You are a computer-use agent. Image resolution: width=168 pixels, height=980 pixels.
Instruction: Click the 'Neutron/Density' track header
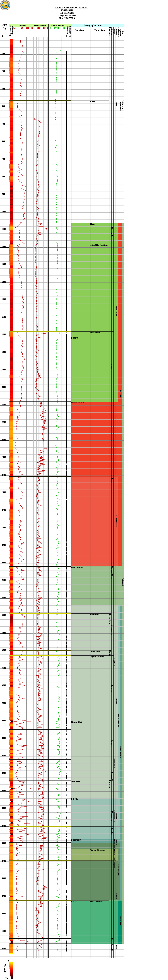pyautogui.click(x=57, y=25)
